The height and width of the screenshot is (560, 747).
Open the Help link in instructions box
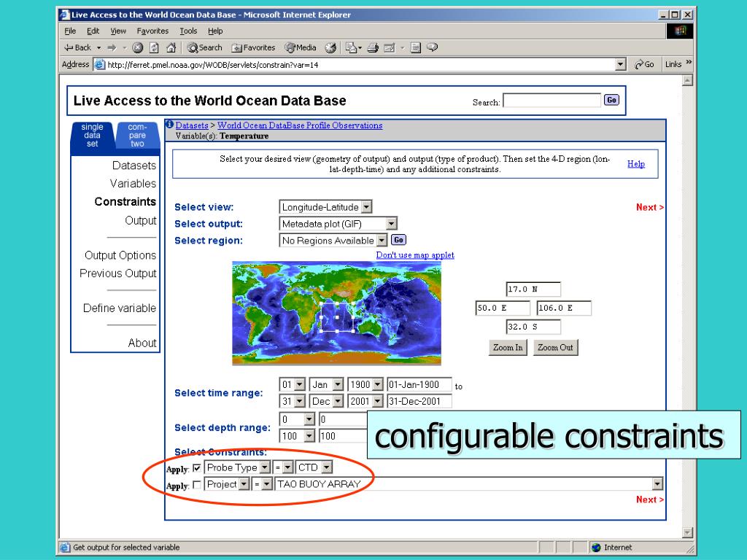(636, 164)
